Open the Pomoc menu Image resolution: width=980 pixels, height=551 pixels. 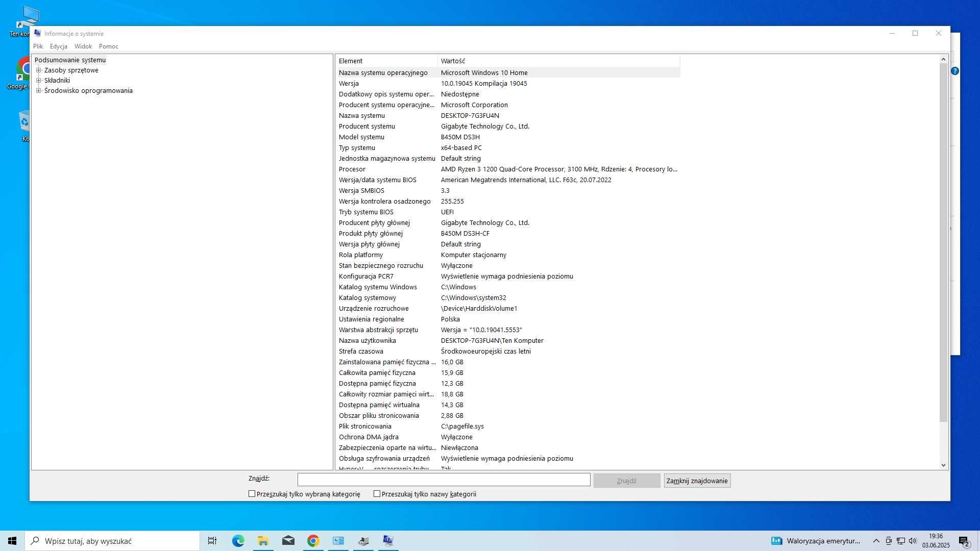coord(109,46)
